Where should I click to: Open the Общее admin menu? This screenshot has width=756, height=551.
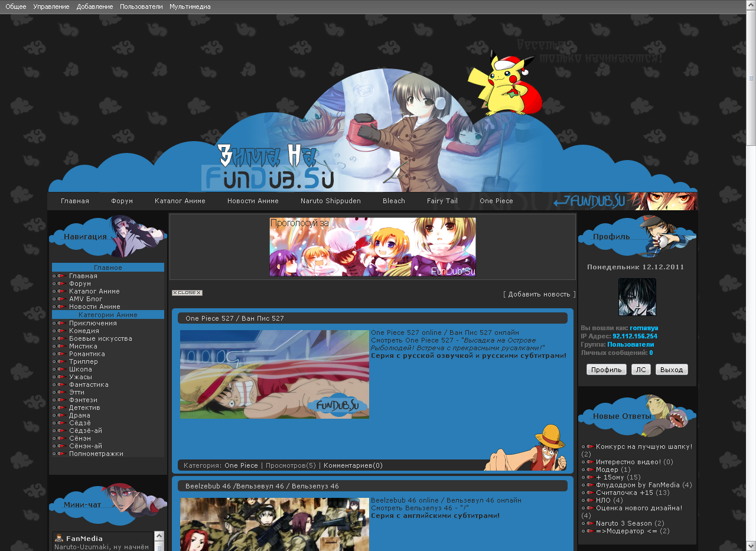click(x=16, y=6)
